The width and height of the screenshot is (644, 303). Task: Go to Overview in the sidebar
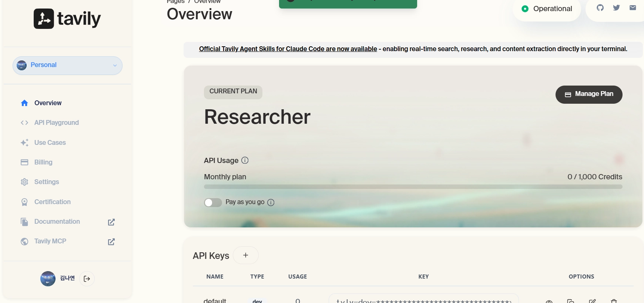pyautogui.click(x=48, y=103)
